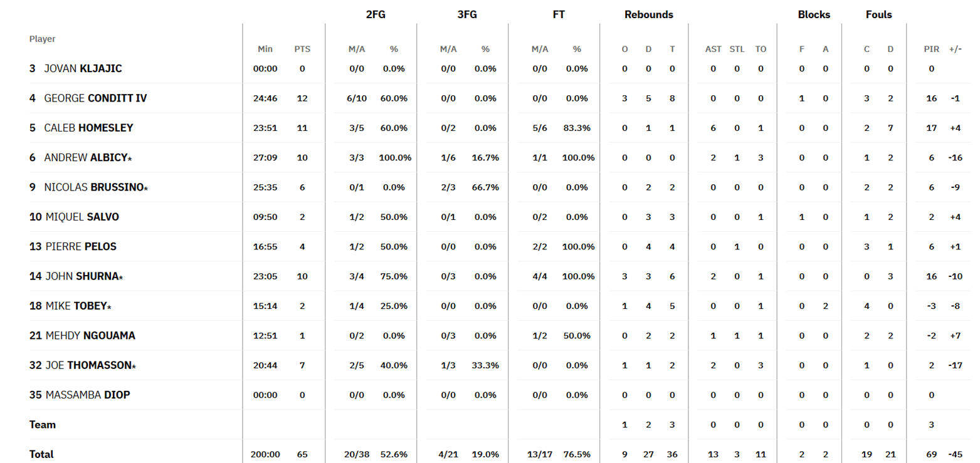980x463 pixels.
Task: Click the Blocks group header
Action: pos(814,14)
